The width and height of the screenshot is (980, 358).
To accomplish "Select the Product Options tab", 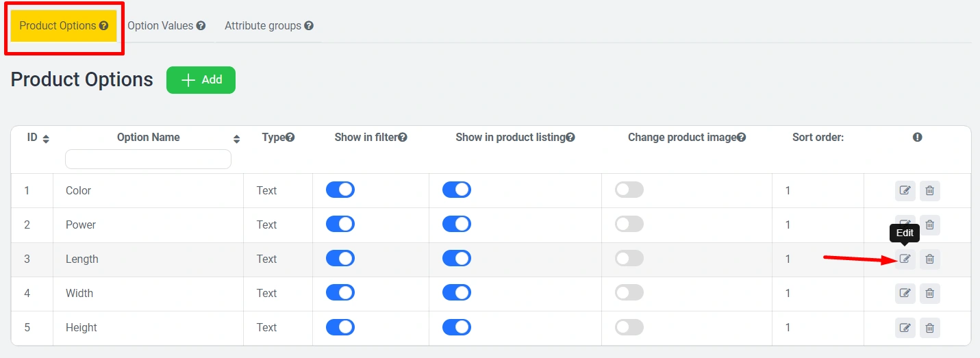I will tap(64, 26).
